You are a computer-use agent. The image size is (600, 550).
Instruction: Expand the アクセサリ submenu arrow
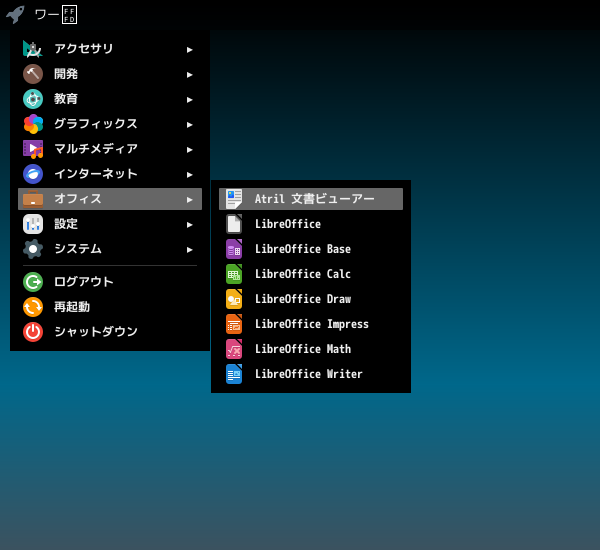click(189, 50)
